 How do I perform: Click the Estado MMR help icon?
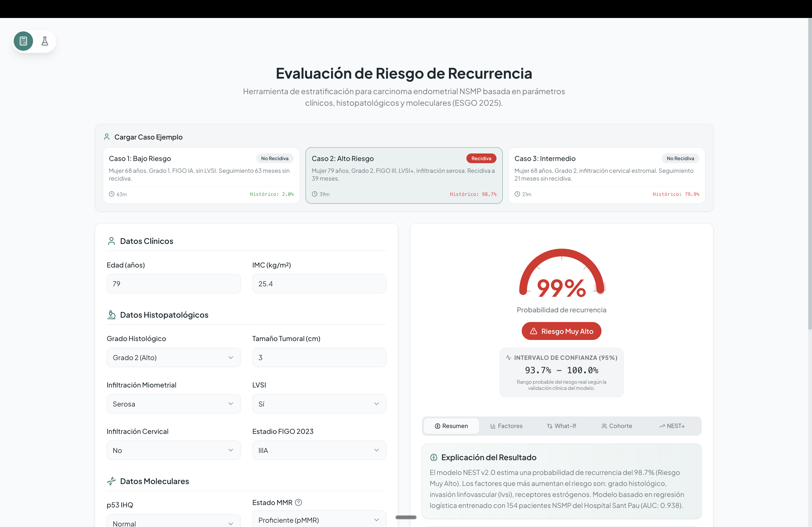pos(299,503)
